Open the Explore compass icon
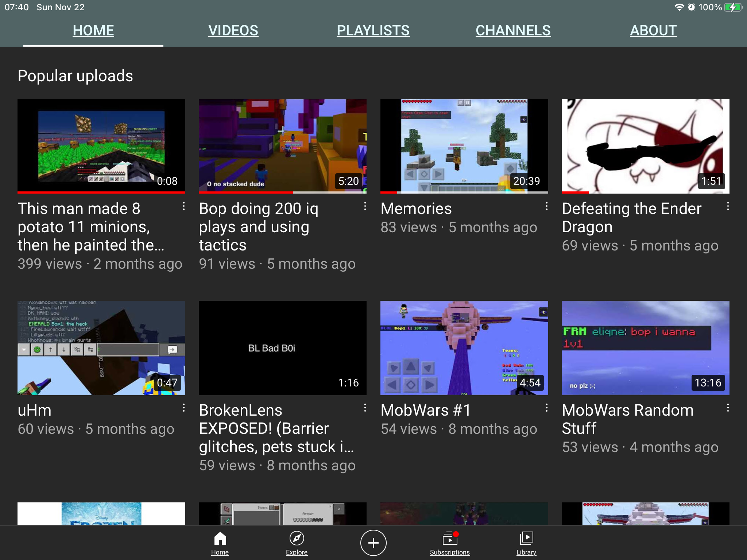Image resolution: width=747 pixels, height=560 pixels. 297,538
